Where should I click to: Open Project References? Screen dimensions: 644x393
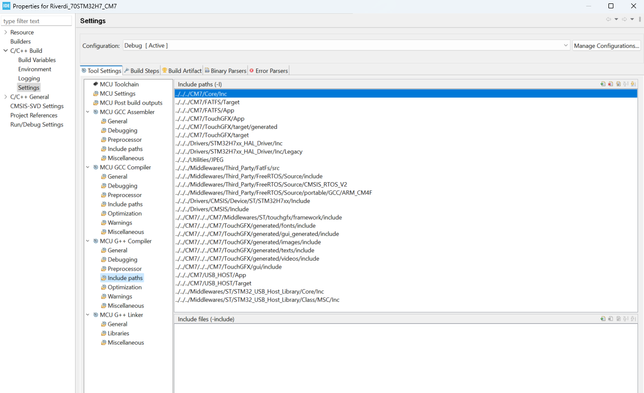pyautogui.click(x=34, y=115)
